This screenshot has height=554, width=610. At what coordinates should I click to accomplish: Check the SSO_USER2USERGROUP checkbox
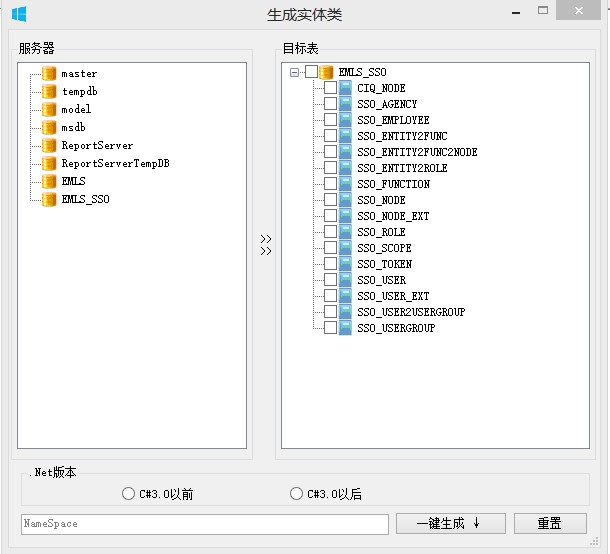330,311
